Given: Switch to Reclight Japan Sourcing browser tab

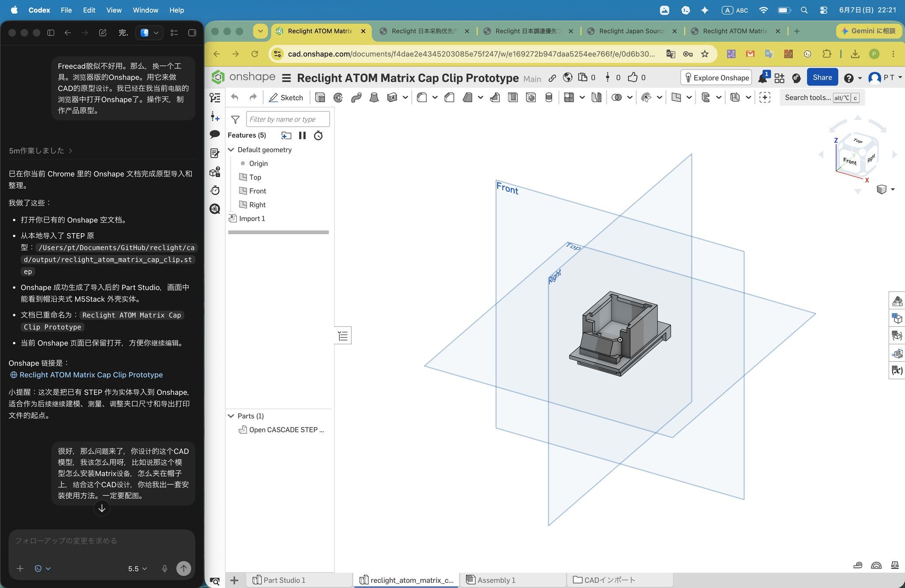Looking at the screenshot, I should pyautogui.click(x=632, y=31).
